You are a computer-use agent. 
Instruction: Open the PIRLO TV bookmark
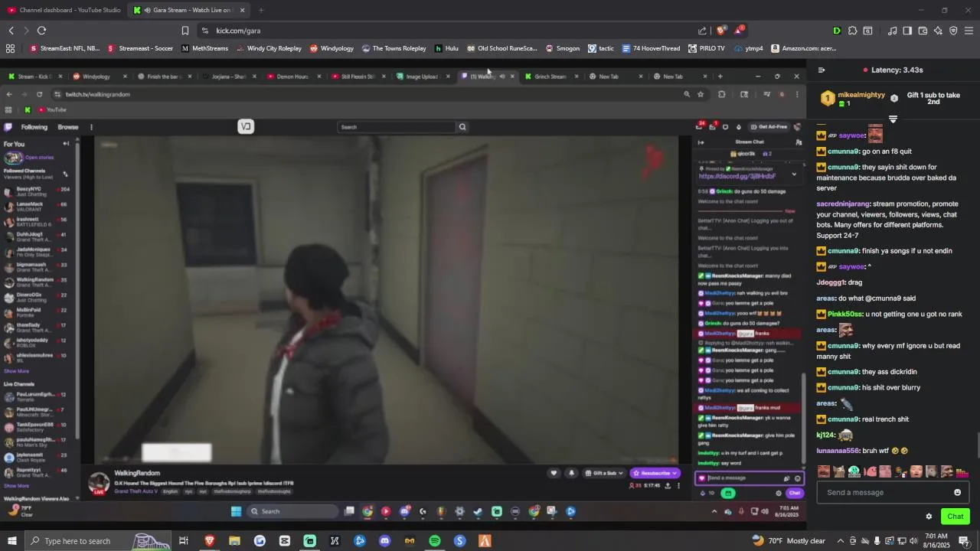(706, 48)
